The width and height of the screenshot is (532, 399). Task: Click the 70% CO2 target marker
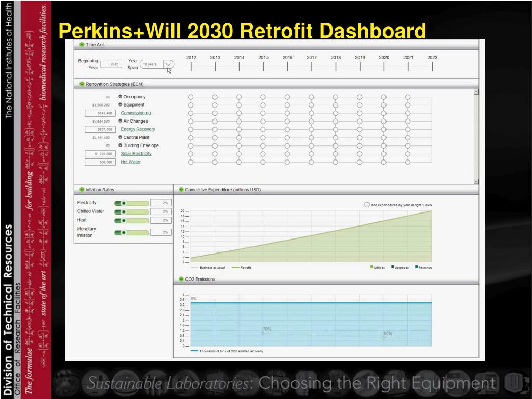click(263, 333)
